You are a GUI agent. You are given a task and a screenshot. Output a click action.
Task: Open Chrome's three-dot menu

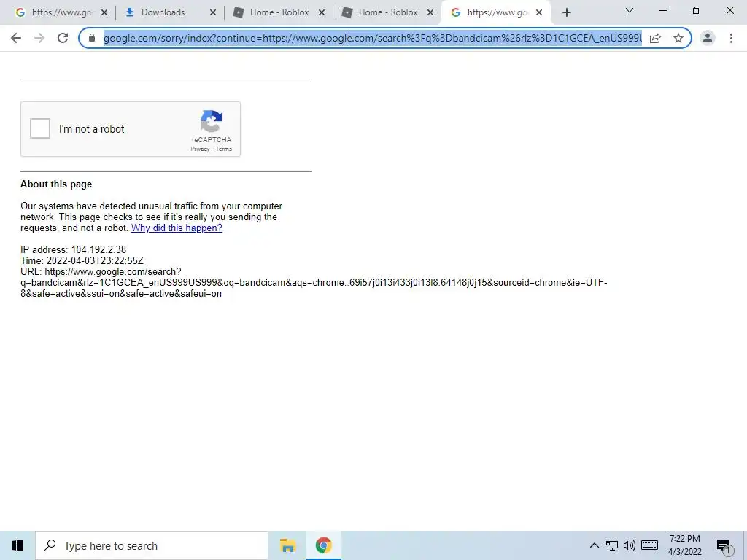click(731, 38)
